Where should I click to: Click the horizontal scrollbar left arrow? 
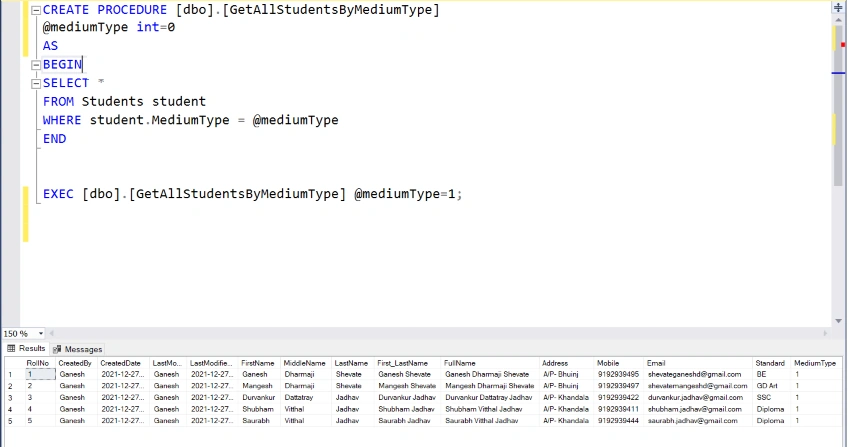(51, 334)
